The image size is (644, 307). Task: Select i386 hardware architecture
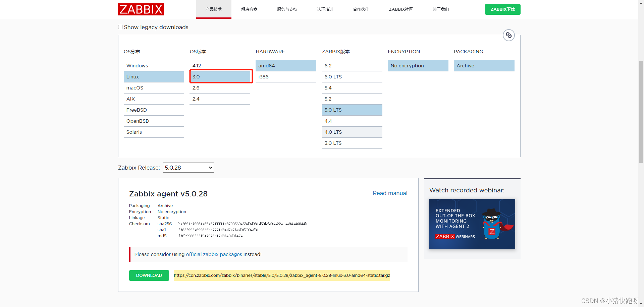pos(264,76)
